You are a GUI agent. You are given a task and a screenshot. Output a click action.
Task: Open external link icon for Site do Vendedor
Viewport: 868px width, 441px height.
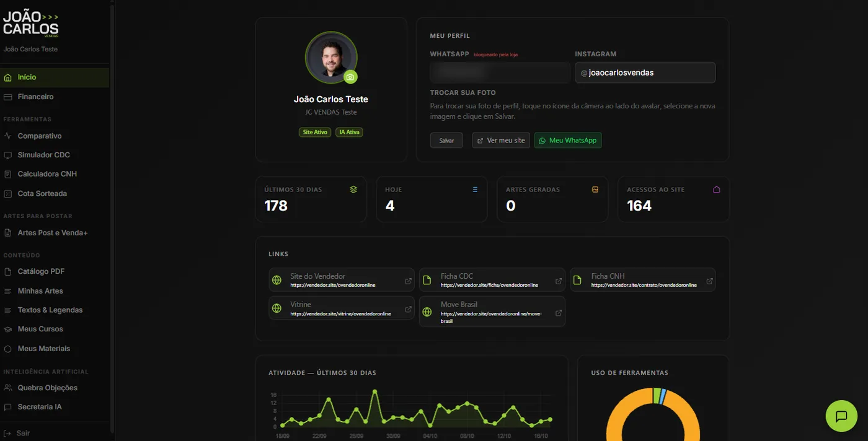click(409, 281)
